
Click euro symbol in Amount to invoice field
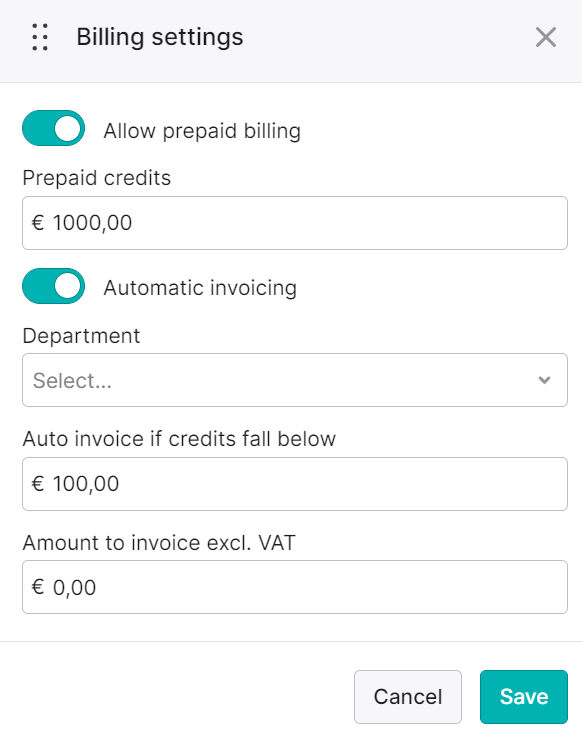coord(38,587)
